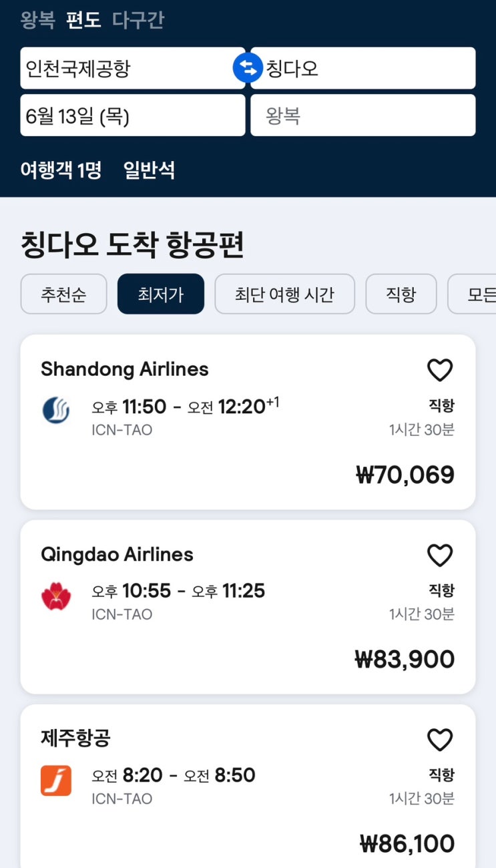Viewport: 496px width, 868px height.
Task: Tap the heart on 제주항공 flight
Action: tap(440, 740)
